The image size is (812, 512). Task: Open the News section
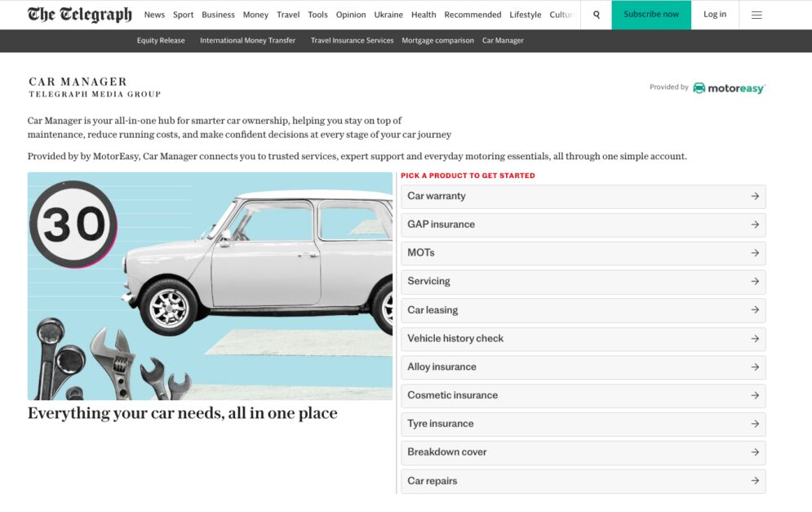pyautogui.click(x=154, y=15)
